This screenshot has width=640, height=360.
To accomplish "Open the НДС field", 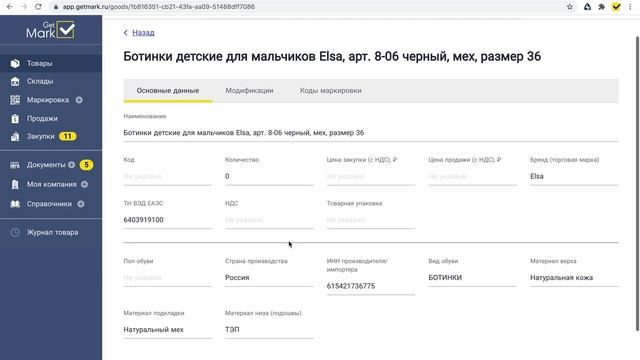I will tap(269, 220).
